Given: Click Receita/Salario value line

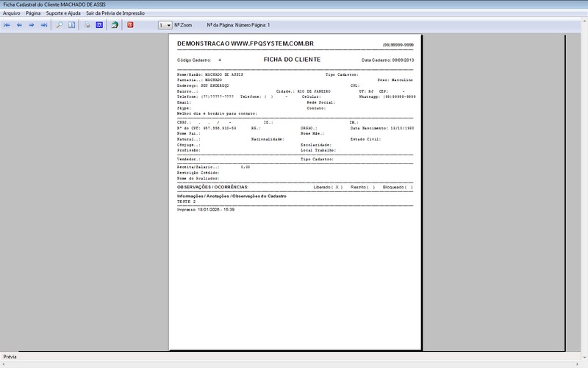Looking at the screenshot, I should click(x=213, y=167).
